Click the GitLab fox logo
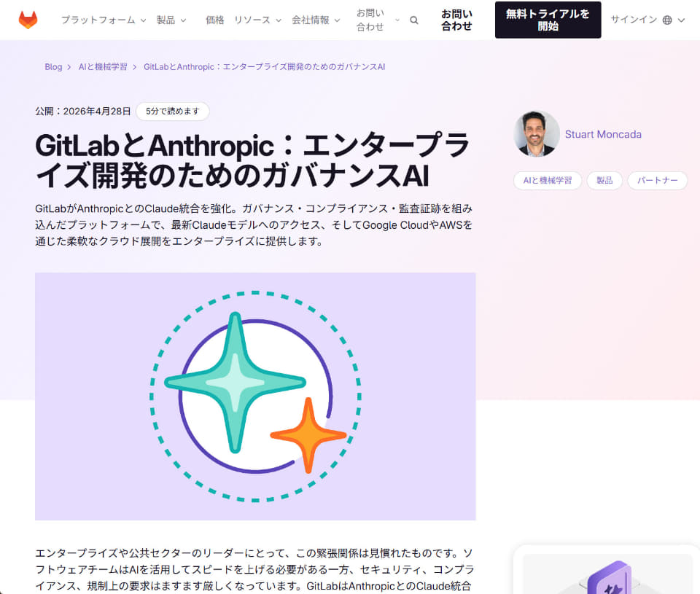The width and height of the screenshot is (700, 594). point(28,20)
